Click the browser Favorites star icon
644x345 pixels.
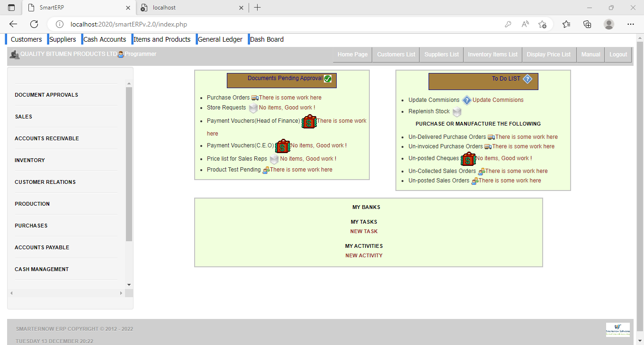[x=566, y=24]
